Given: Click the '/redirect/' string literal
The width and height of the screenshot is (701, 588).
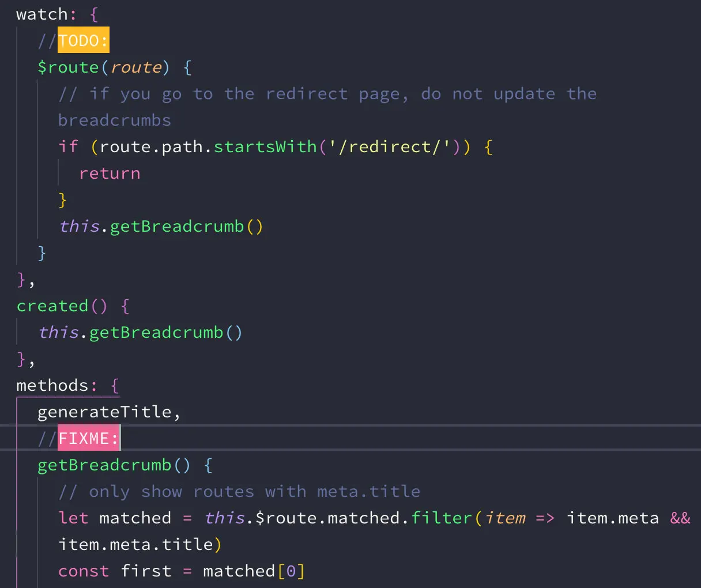Looking at the screenshot, I should click(390, 146).
